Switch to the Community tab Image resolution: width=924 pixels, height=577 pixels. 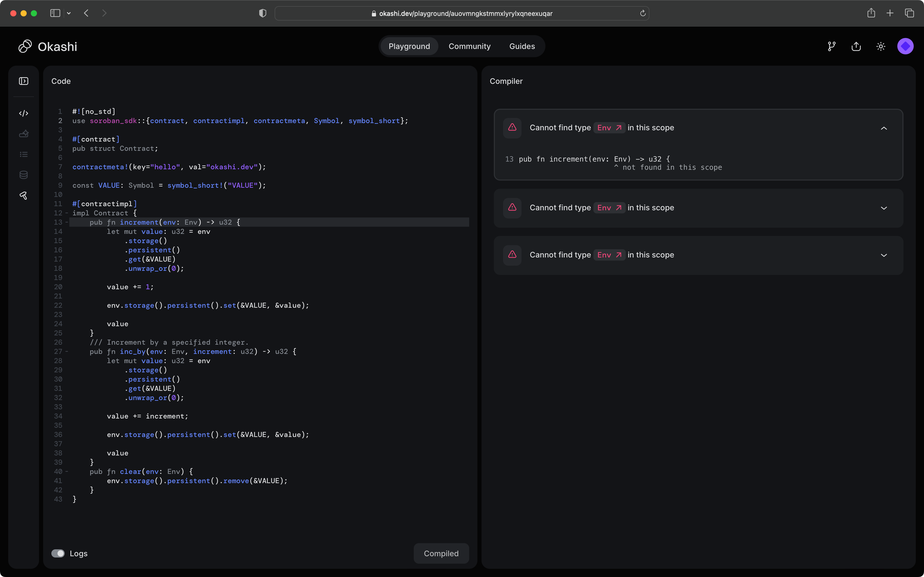(469, 46)
